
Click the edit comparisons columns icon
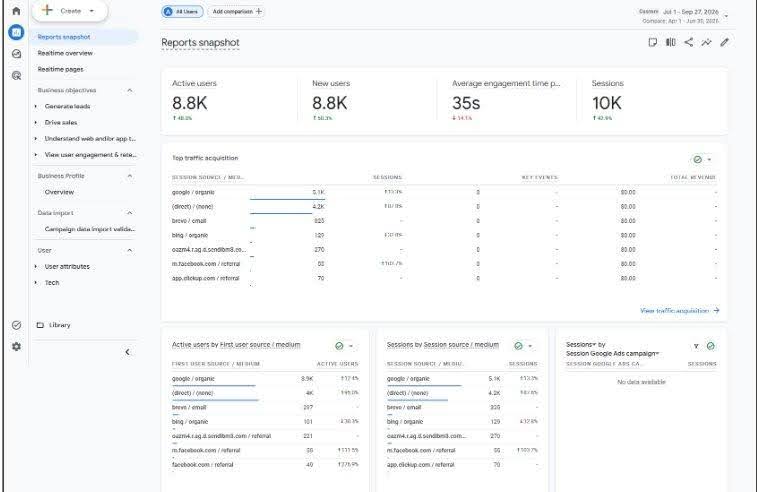click(x=671, y=42)
